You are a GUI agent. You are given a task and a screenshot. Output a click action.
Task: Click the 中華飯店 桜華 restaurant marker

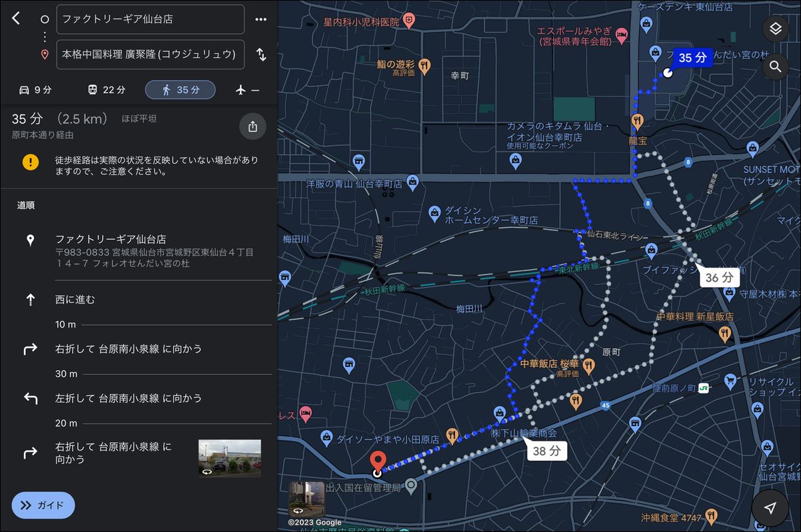click(588, 365)
